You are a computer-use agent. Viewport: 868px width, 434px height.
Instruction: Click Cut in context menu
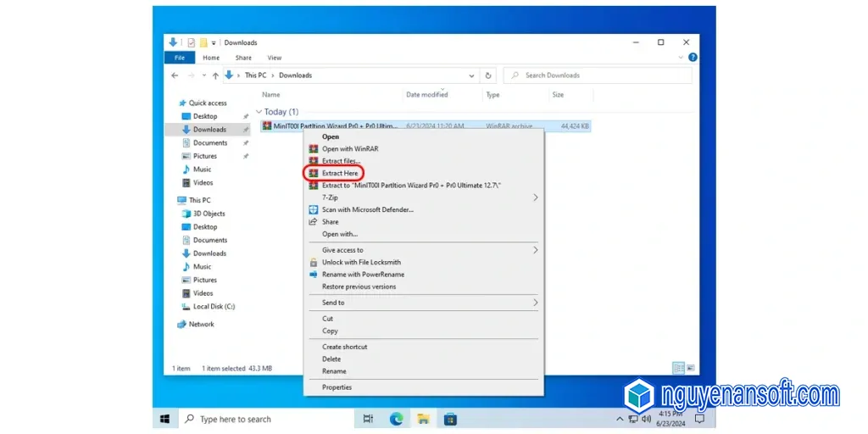pyautogui.click(x=328, y=319)
